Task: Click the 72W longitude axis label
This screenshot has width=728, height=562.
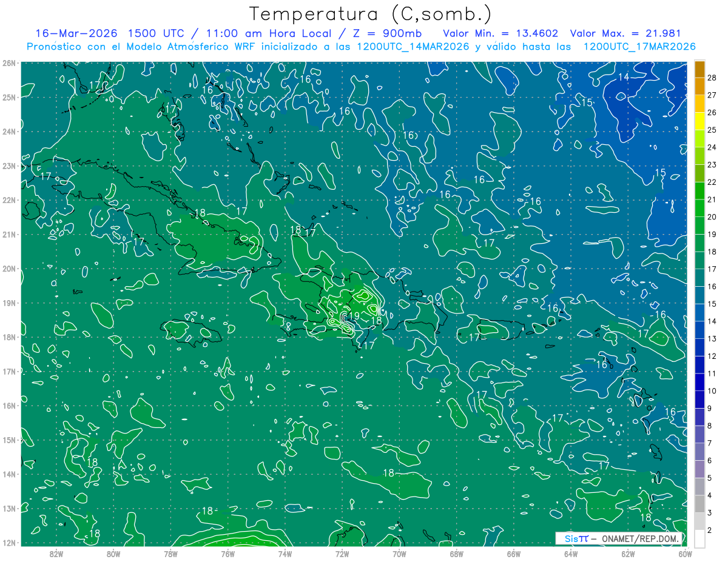Action: (342, 554)
